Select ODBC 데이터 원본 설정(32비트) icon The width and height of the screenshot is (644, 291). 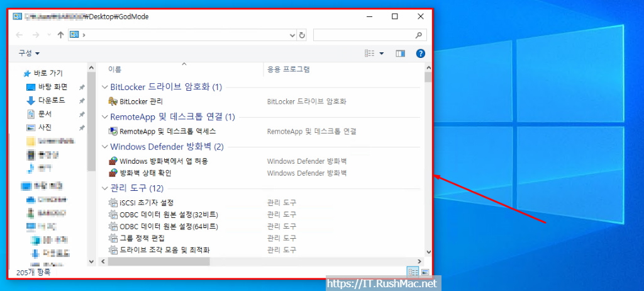click(113, 214)
